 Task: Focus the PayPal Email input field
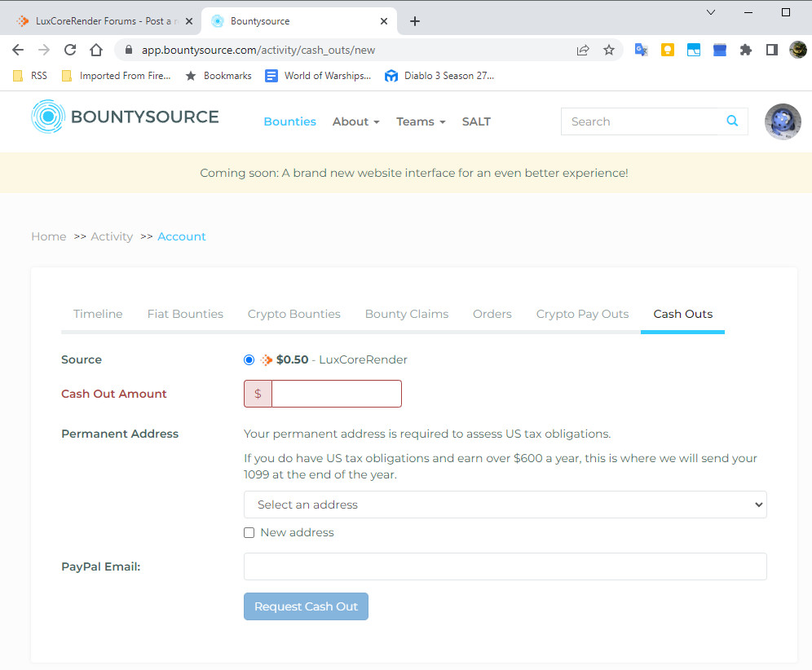[x=505, y=566]
